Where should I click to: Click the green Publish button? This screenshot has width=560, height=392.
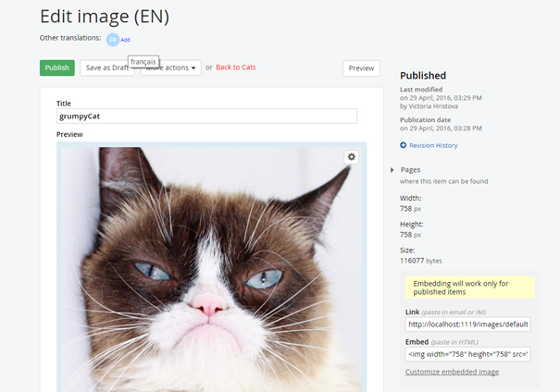[57, 67]
